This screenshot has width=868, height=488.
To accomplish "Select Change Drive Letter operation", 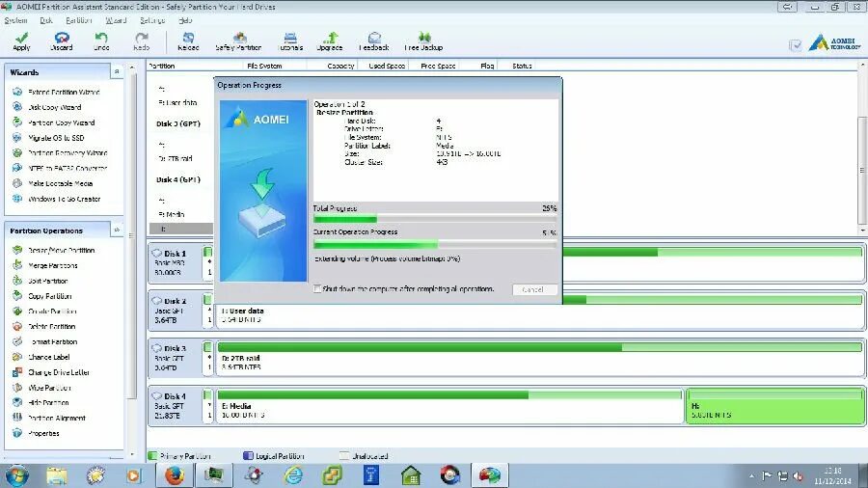I will tap(59, 372).
